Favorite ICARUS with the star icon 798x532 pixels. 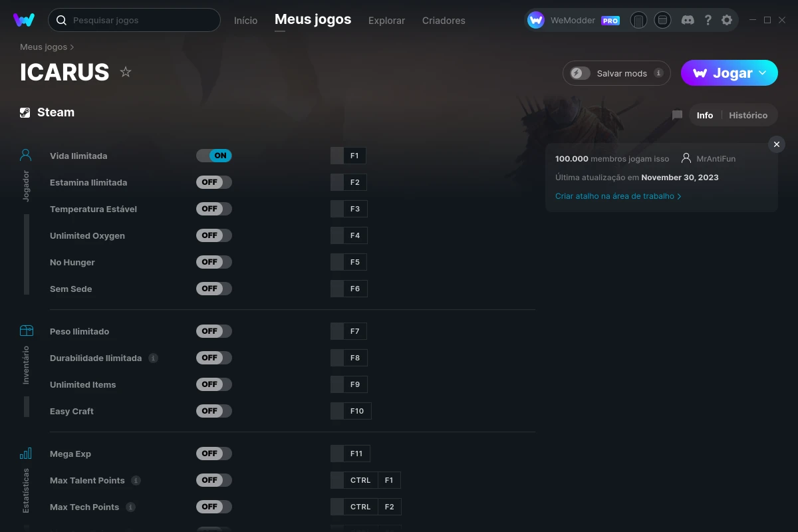coord(126,72)
